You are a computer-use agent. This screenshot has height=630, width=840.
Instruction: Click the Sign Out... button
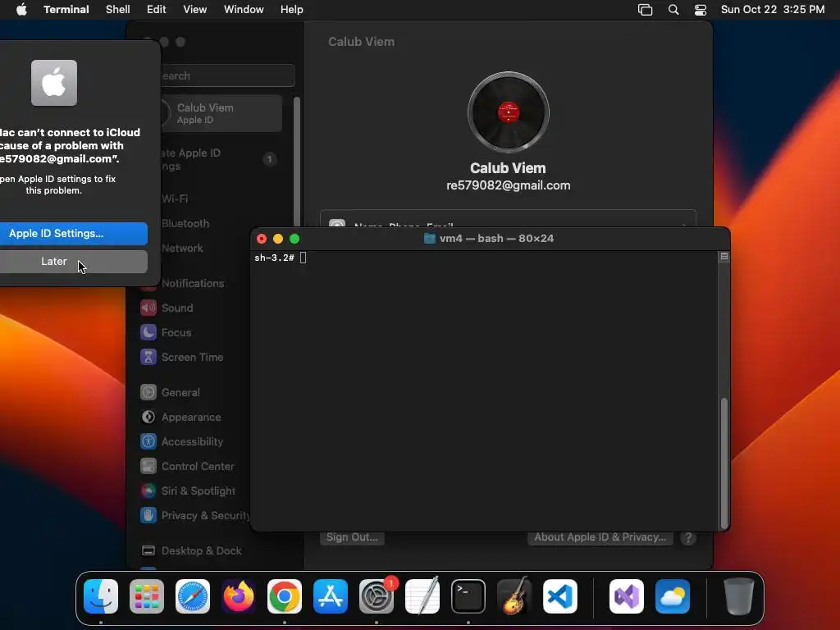(x=352, y=537)
